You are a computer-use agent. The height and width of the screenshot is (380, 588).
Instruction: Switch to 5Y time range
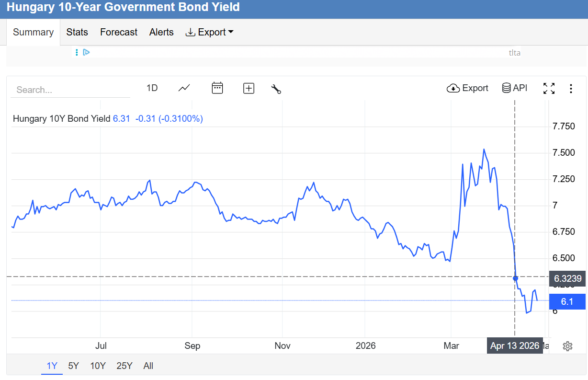[73, 366]
